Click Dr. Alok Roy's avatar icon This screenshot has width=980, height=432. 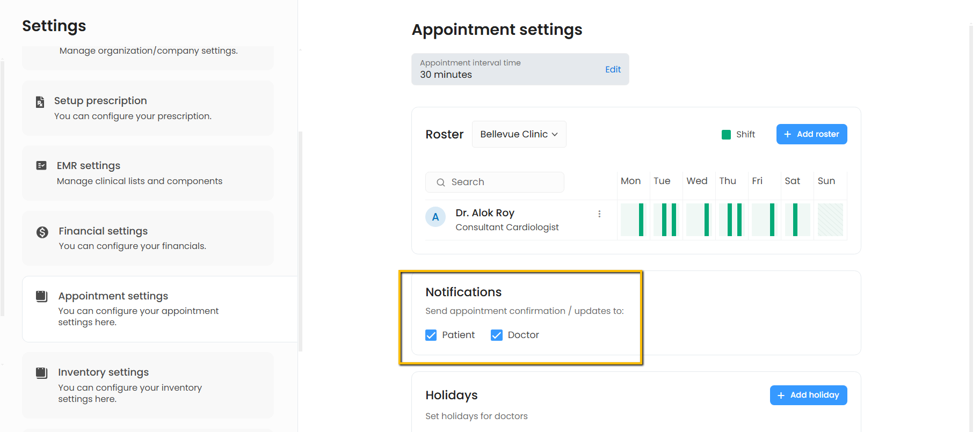coord(435,217)
